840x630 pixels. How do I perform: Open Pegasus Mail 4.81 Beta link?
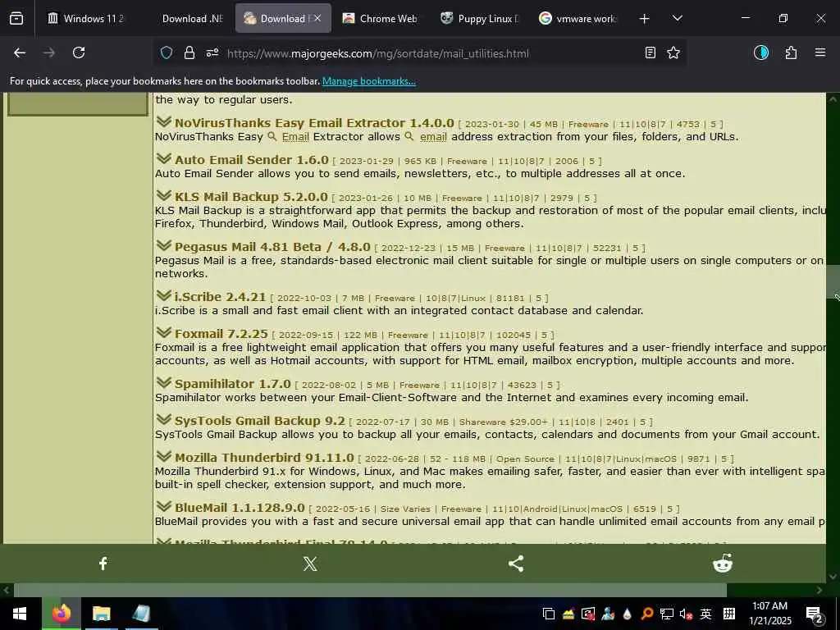coord(272,247)
